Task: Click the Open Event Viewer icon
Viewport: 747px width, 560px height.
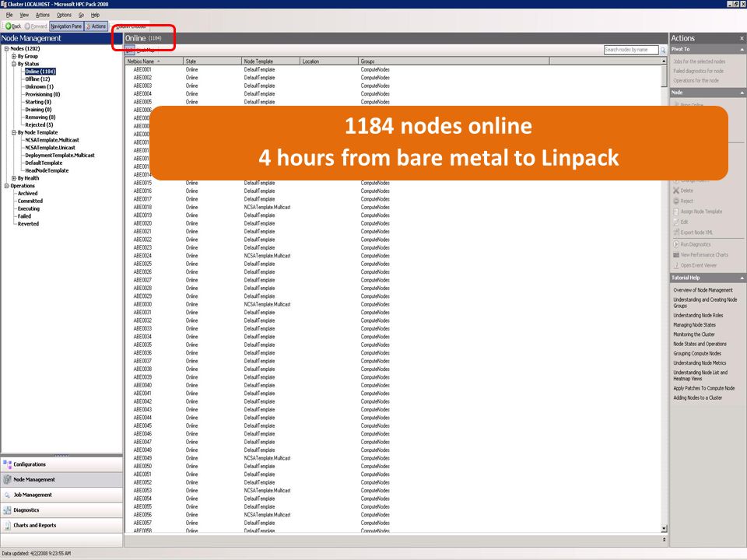Action: pyautogui.click(x=676, y=265)
